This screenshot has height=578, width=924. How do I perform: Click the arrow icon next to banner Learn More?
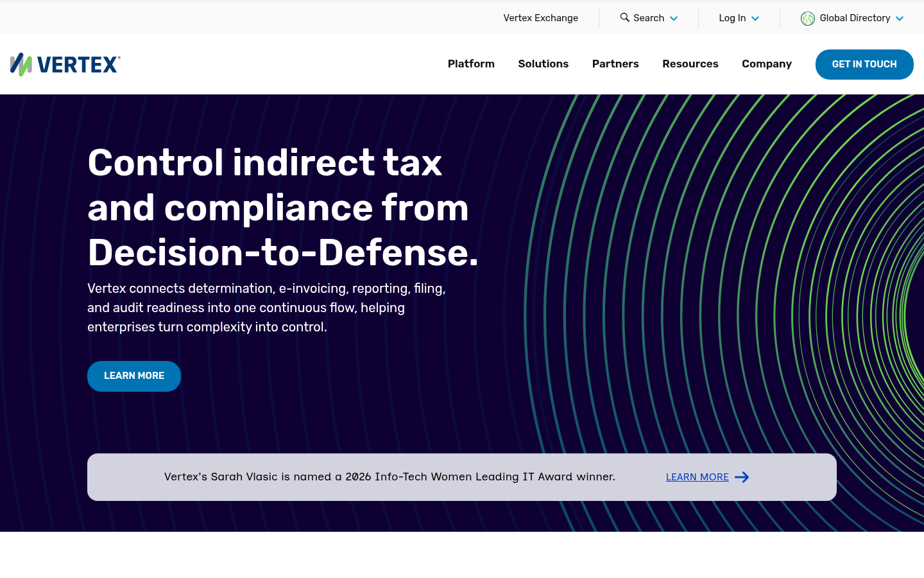(x=742, y=477)
